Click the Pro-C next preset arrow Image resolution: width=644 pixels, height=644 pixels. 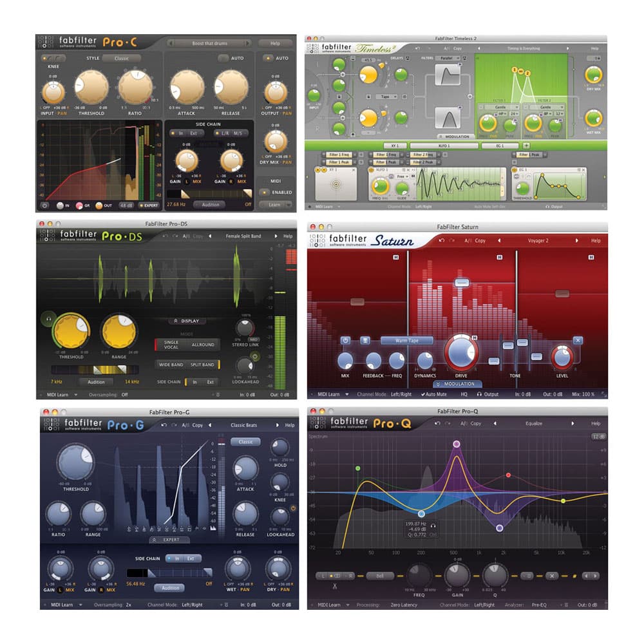point(247,43)
